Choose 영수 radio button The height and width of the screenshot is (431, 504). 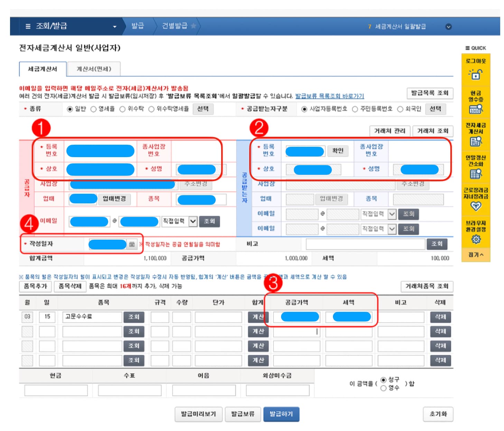[x=383, y=388]
